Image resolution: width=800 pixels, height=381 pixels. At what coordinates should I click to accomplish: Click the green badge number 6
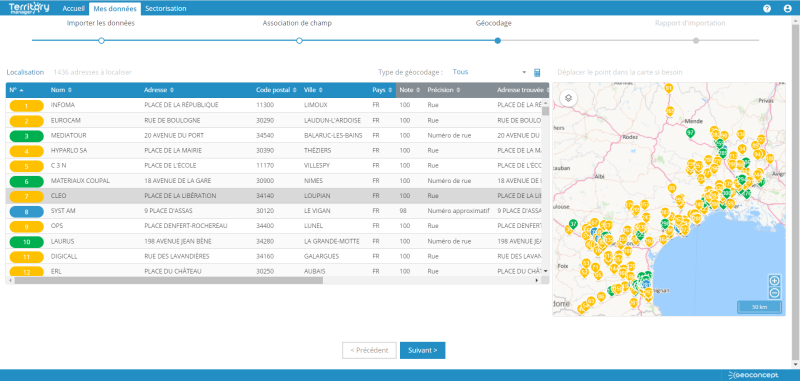tap(27, 181)
